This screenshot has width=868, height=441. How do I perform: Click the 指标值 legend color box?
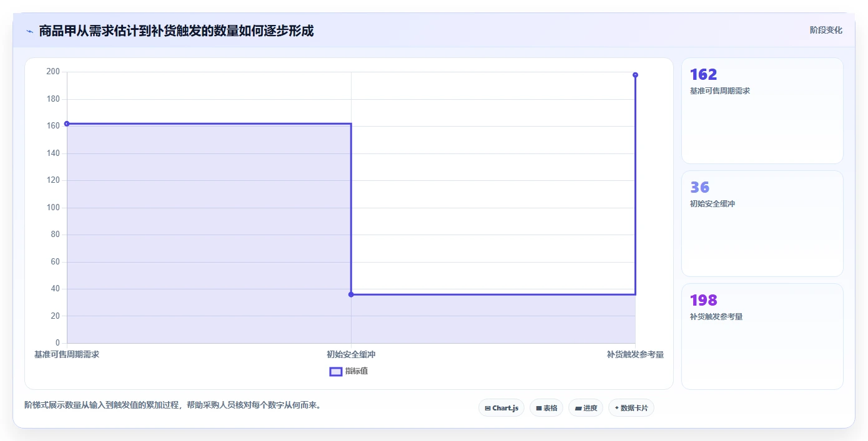click(x=336, y=372)
